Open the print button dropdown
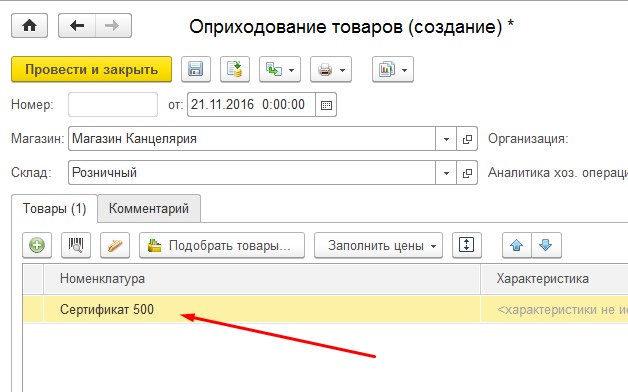 point(331,69)
